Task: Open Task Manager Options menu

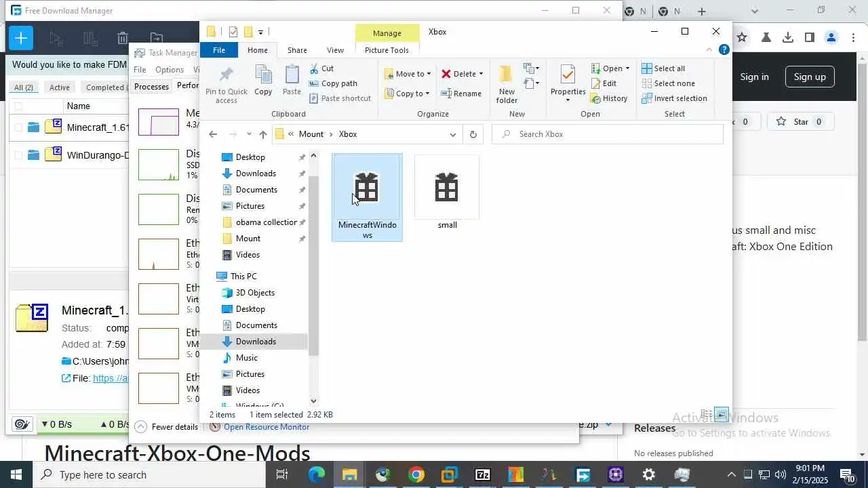Action: (x=170, y=70)
